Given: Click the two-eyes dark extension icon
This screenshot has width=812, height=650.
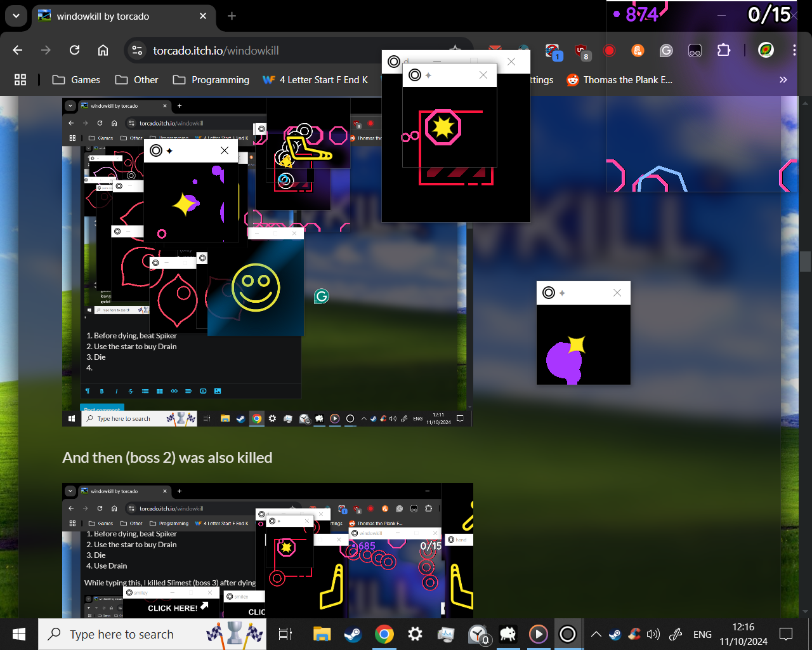Looking at the screenshot, I should (x=695, y=50).
